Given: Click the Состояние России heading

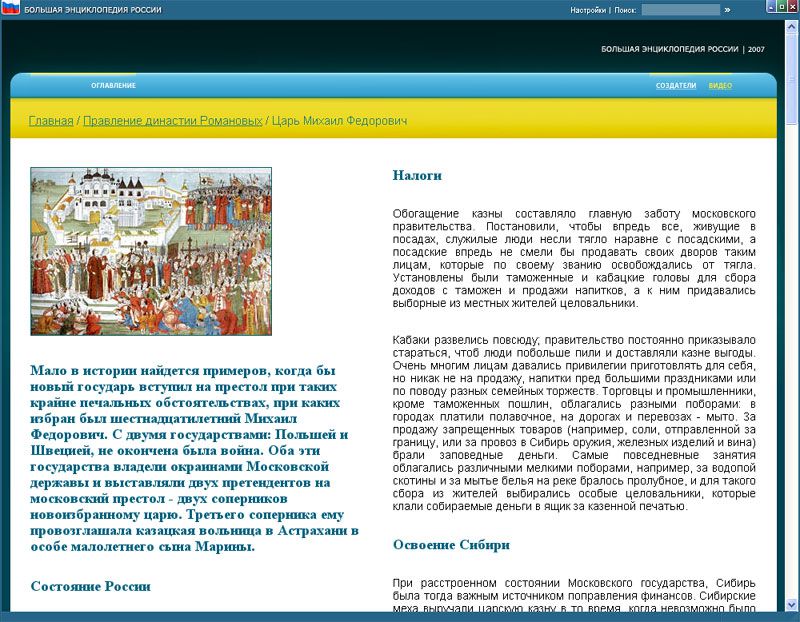Looking at the screenshot, I should [x=90, y=586].
